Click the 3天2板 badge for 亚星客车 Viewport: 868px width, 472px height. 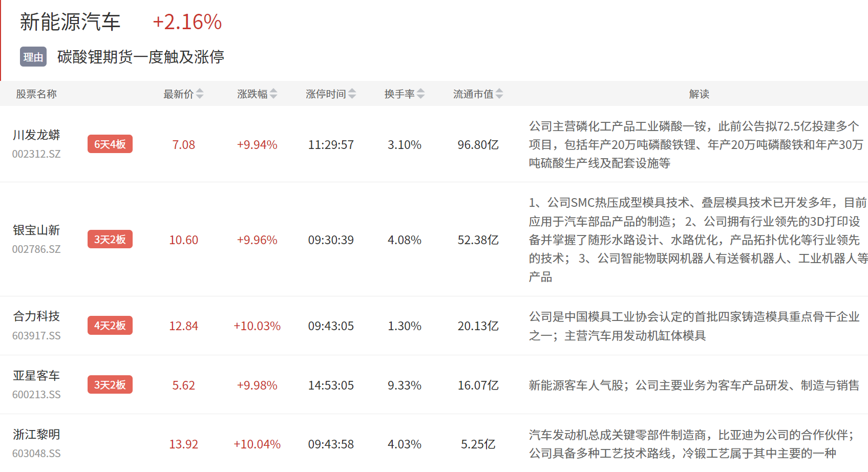coord(110,385)
